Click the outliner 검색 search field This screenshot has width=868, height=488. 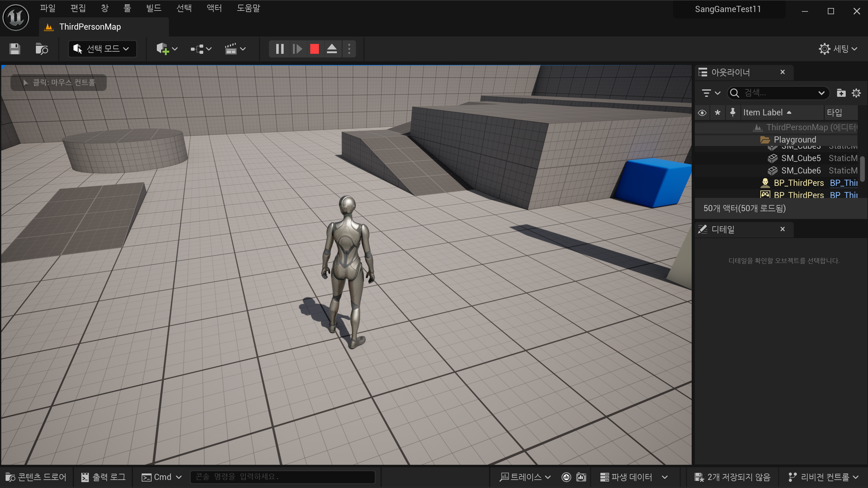[778, 93]
